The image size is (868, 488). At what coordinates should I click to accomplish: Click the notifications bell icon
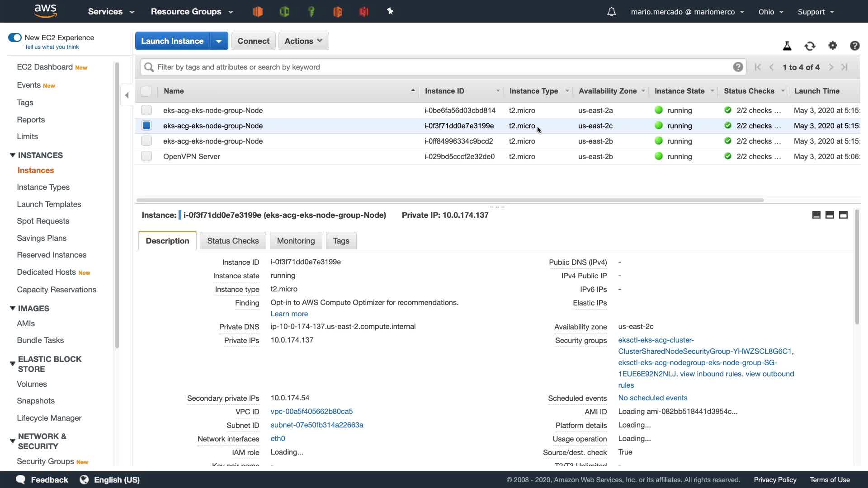(611, 12)
